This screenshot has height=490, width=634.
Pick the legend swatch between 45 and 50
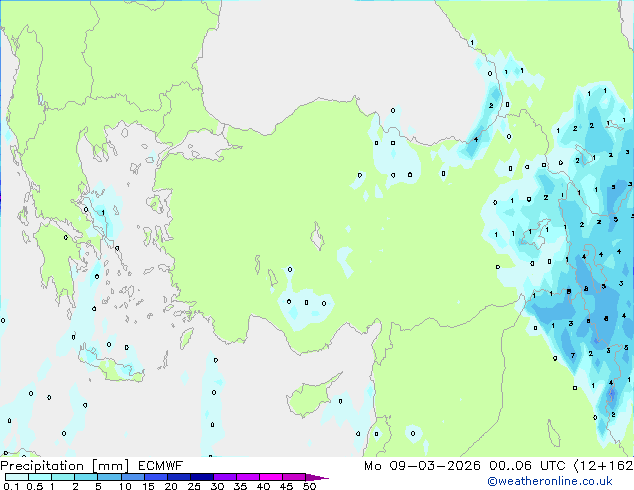pos(294,477)
